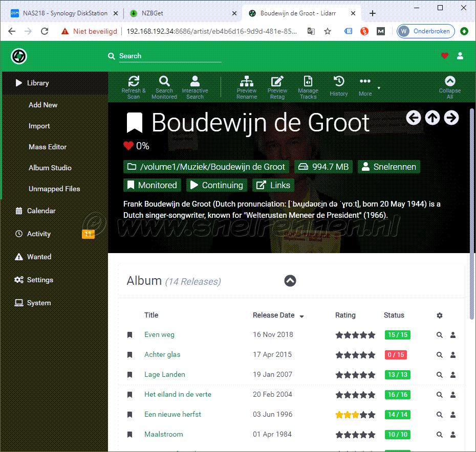Open artist History
The height and width of the screenshot is (452, 476).
pyautogui.click(x=338, y=86)
